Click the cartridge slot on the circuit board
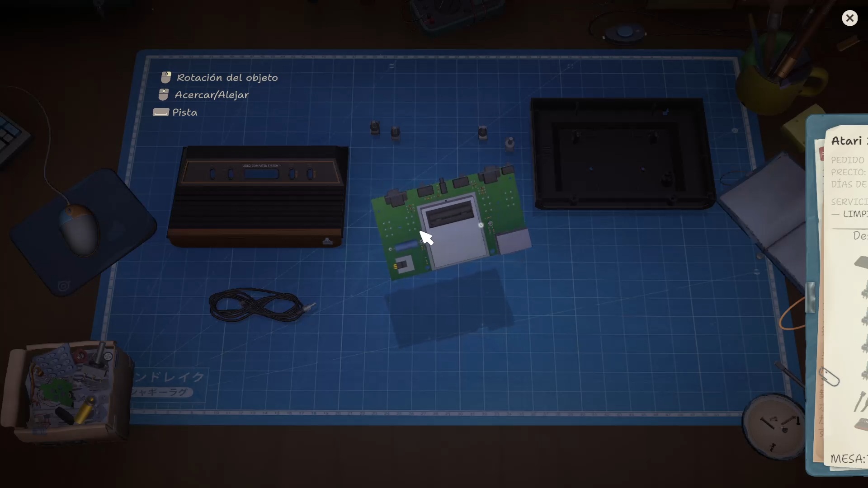This screenshot has width=868, height=488. pyautogui.click(x=449, y=214)
